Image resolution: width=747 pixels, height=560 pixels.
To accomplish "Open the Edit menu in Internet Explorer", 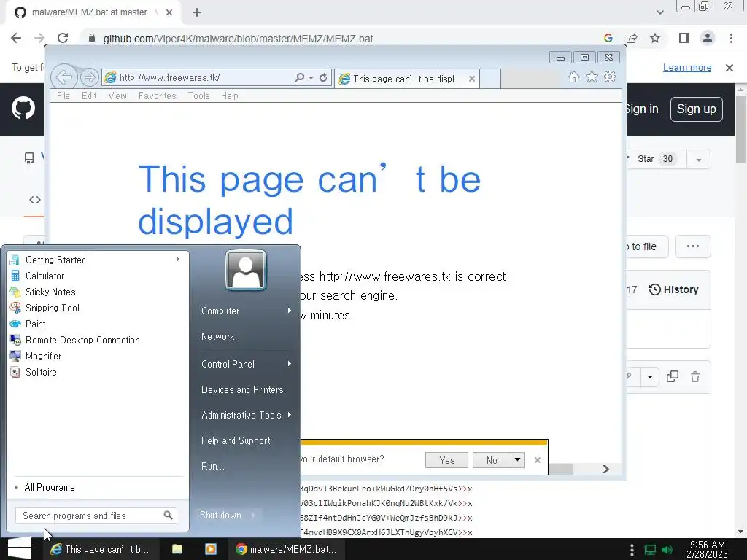I will 89,96.
